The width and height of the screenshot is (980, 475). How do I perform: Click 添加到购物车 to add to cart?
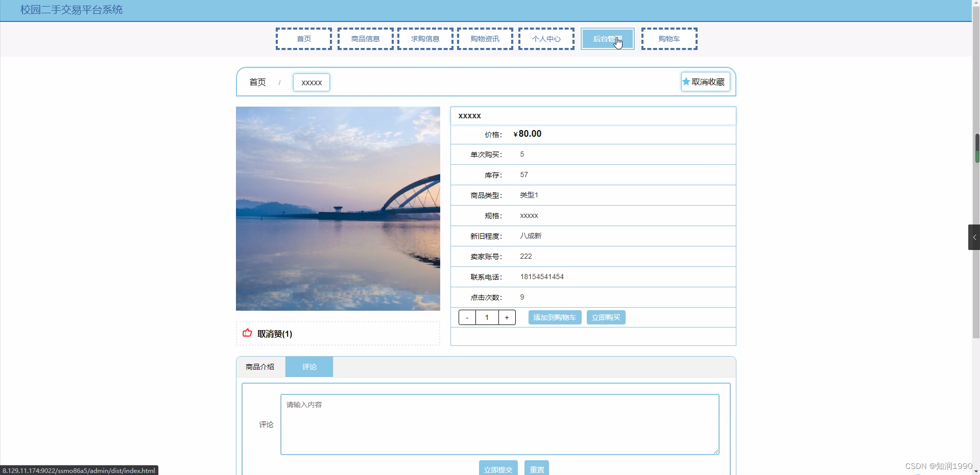[555, 317]
